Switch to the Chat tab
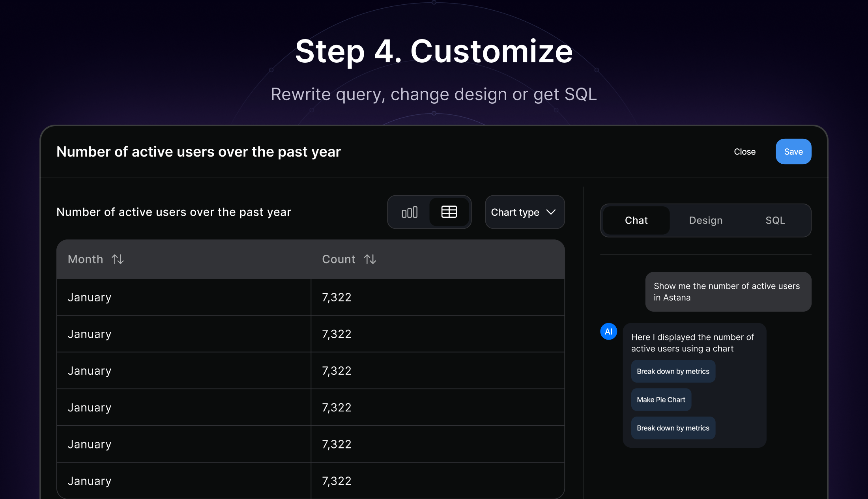The image size is (868, 499). pyautogui.click(x=636, y=221)
